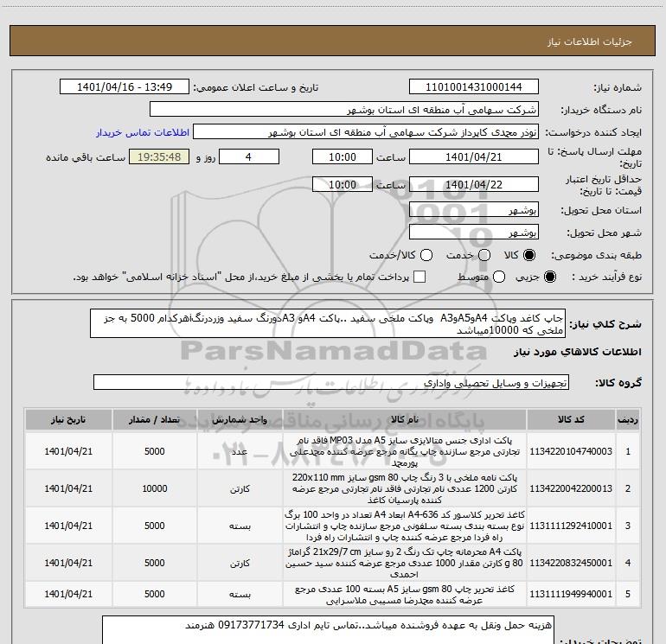Click the استان محل تحویل field بوشهر
Viewport: 666px width, 644px height.
click(474, 210)
